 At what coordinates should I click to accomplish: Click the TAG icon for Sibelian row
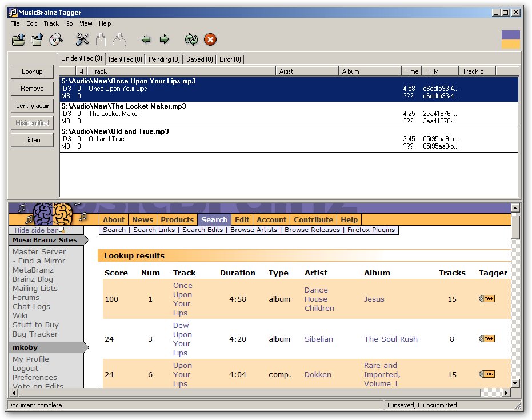tap(487, 339)
